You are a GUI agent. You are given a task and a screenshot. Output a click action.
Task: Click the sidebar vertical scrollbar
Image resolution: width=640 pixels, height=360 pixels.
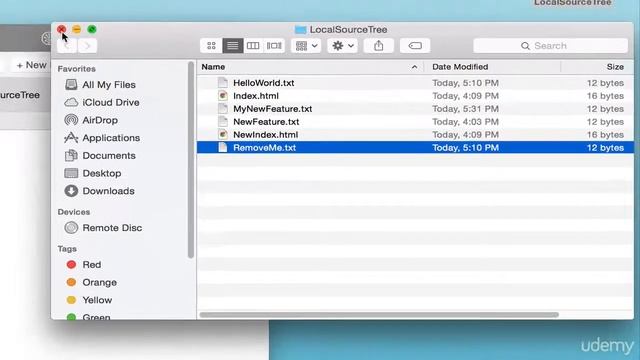tap(191, 160)
